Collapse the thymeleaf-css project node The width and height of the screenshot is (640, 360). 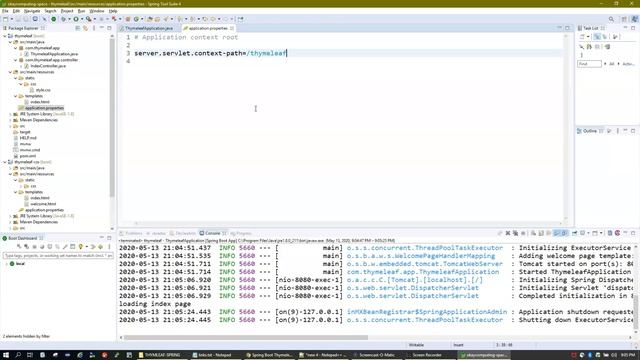click(5, 162)
